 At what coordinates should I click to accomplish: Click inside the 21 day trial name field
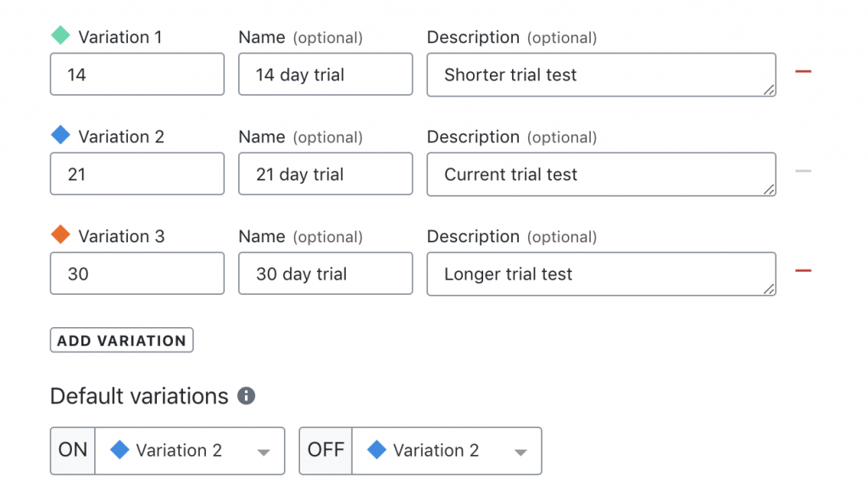[x=325, y=174]
